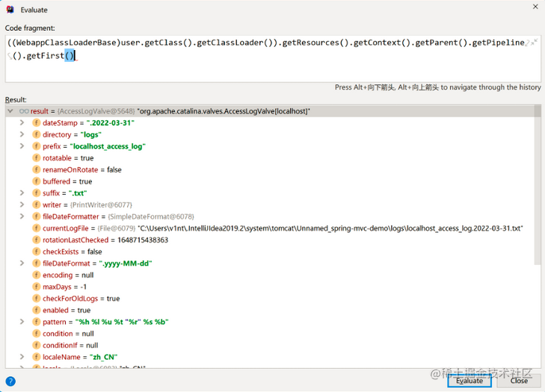Select the "renameOnRotate = false" text
This screenshot has width=545, height=392.
[x=82, y=169]
